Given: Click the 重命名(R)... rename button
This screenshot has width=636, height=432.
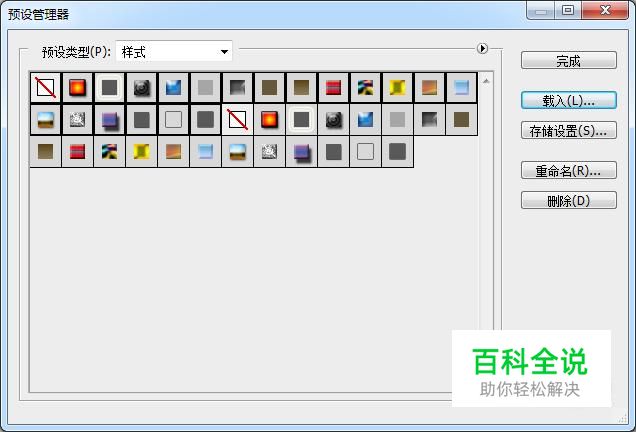Looking at the screenshot, I should 569,171.
